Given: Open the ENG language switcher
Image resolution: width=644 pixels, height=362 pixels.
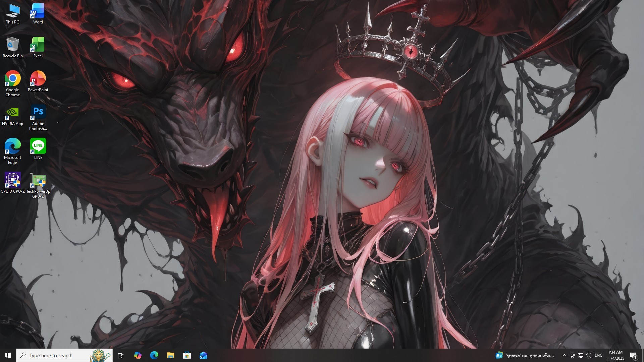Looking at the screenshot, I should (598, 355).
